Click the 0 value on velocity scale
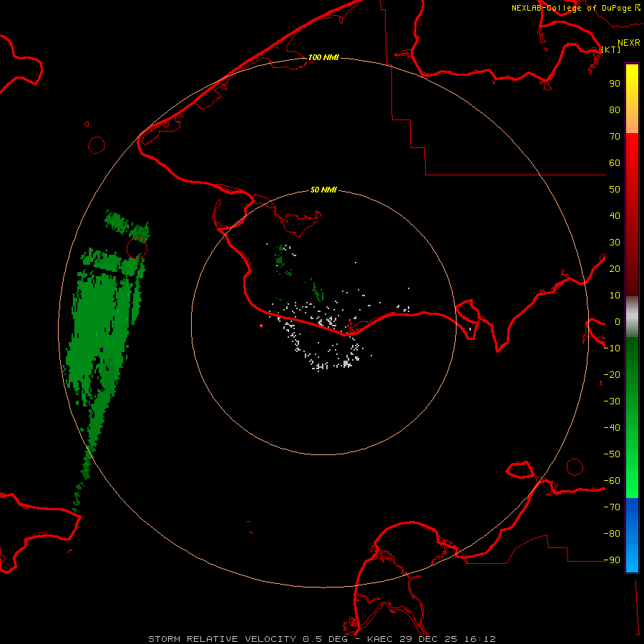Image resolution: width=644 pixels, height=644 pixels. (618, 321)
